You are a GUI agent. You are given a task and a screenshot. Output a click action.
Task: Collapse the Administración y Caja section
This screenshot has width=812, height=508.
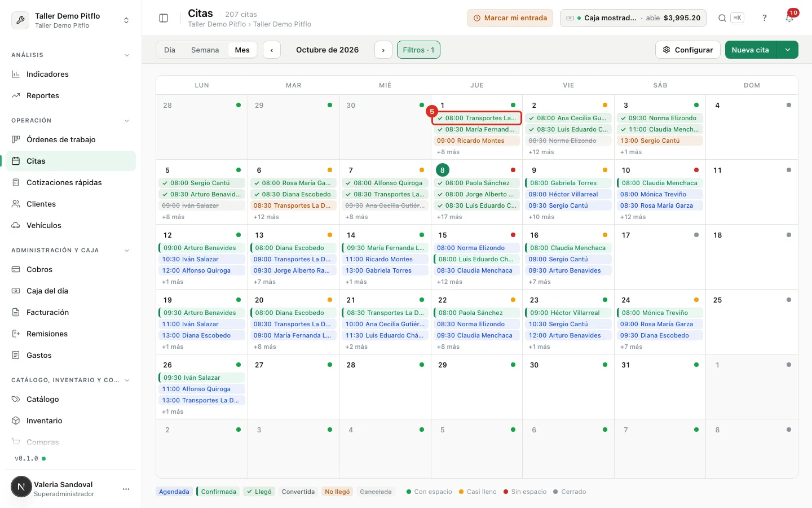127,251
